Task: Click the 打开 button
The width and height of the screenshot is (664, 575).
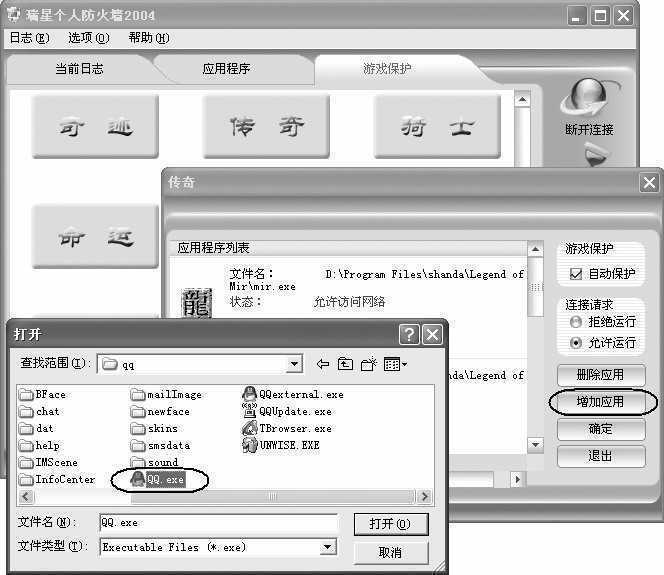Action: coord(390,524)
